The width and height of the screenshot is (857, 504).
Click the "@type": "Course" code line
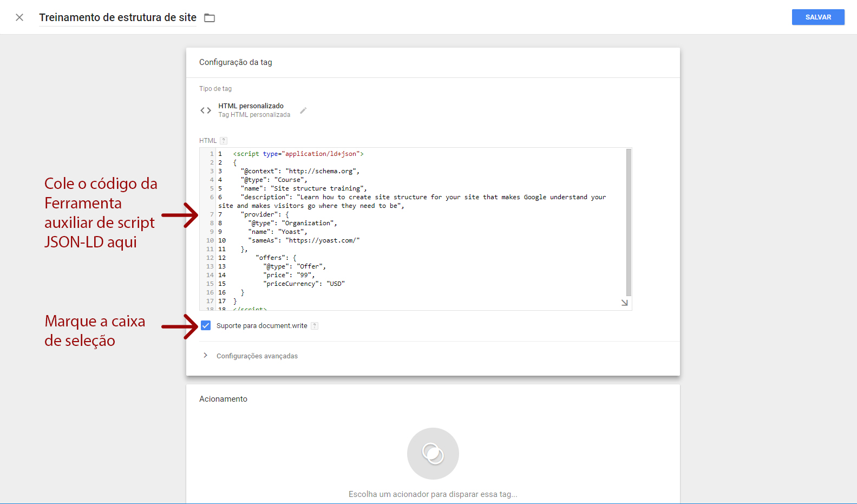pyautogui.click(x=274, y=180)
